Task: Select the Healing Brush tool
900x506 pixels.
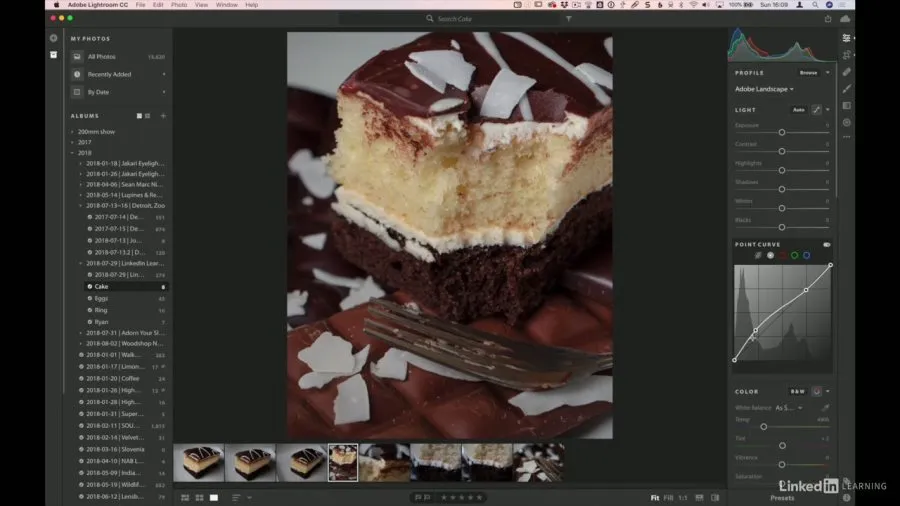Action: 846,72
